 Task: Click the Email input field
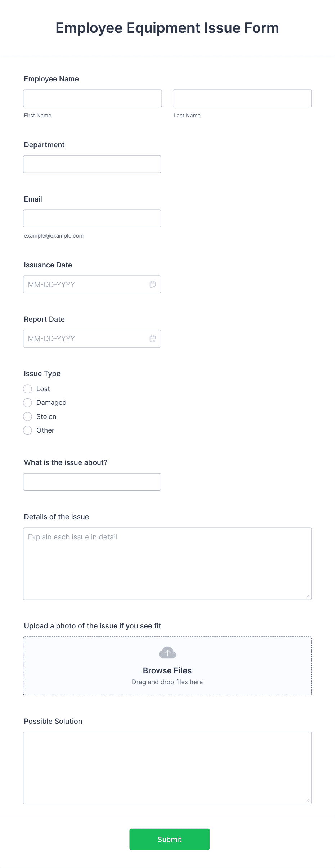(92, 218)
